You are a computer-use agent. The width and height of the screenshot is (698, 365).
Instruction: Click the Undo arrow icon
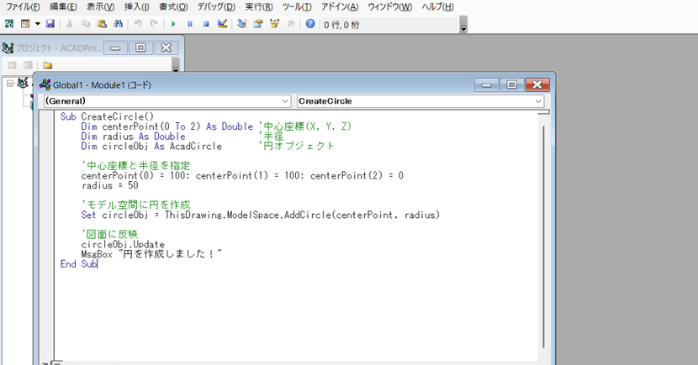point(138,24)
